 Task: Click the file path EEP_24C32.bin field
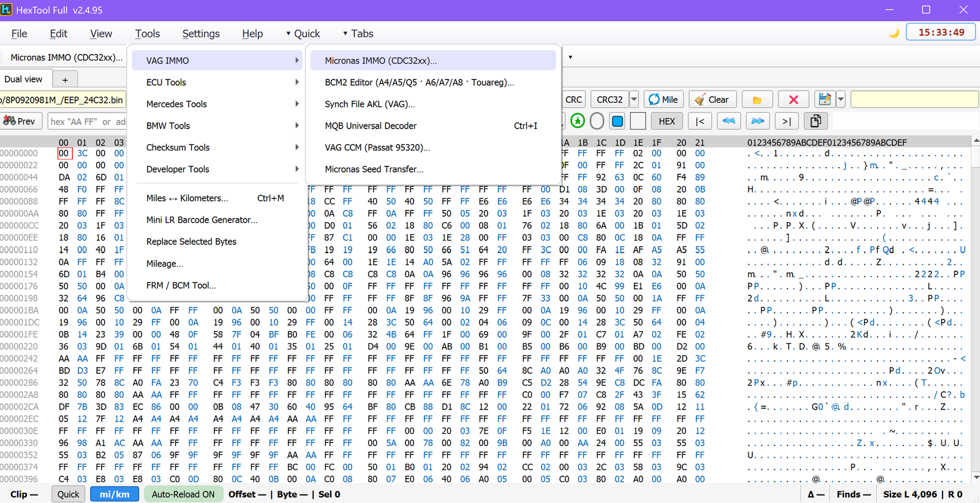(62, 100)
